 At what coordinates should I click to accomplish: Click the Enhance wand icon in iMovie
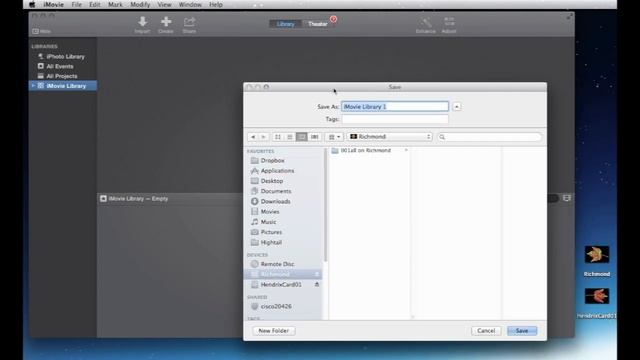click(x=425, y=25)
